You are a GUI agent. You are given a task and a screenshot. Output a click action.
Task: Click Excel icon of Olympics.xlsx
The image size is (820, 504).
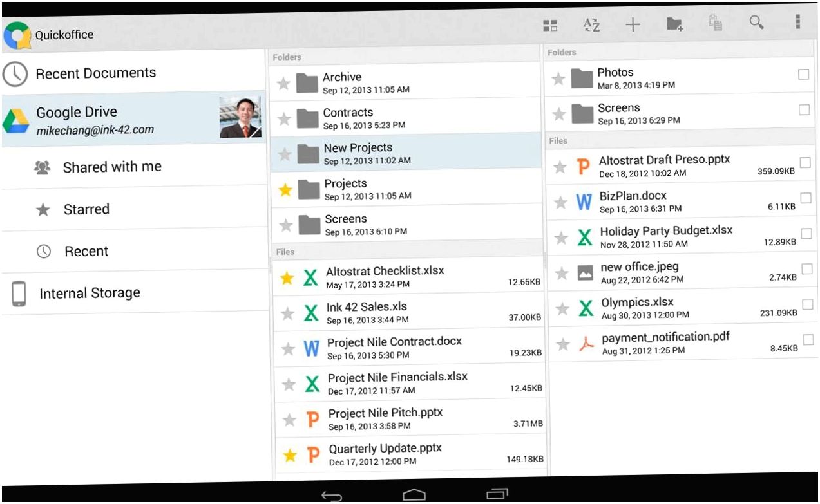(586, 308)
